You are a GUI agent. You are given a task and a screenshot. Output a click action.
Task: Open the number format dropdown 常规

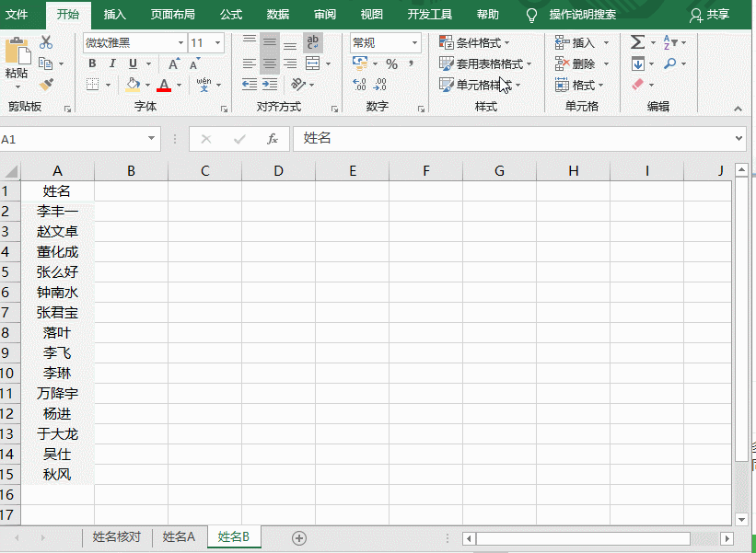point(414,43)
